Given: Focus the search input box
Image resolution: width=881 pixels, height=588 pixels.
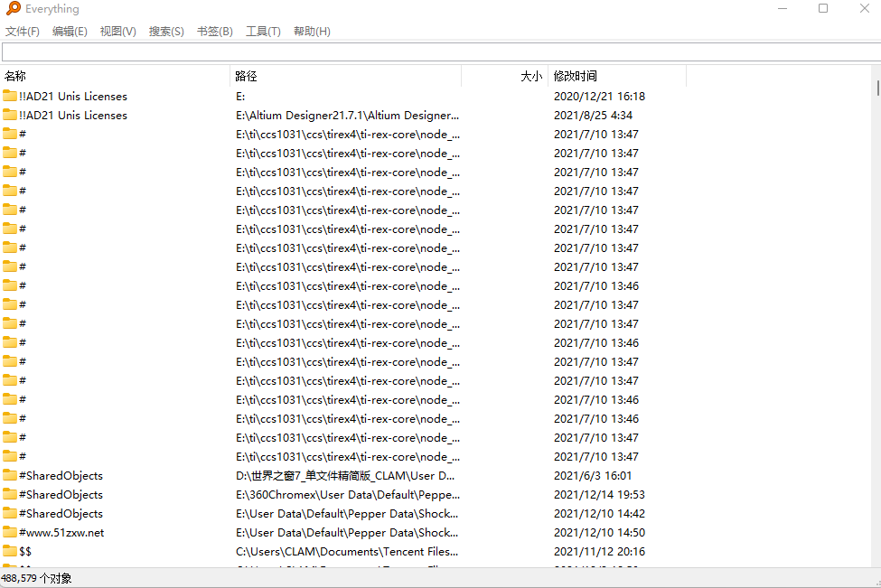Looking at the screenshot, I should coord(442,52).
